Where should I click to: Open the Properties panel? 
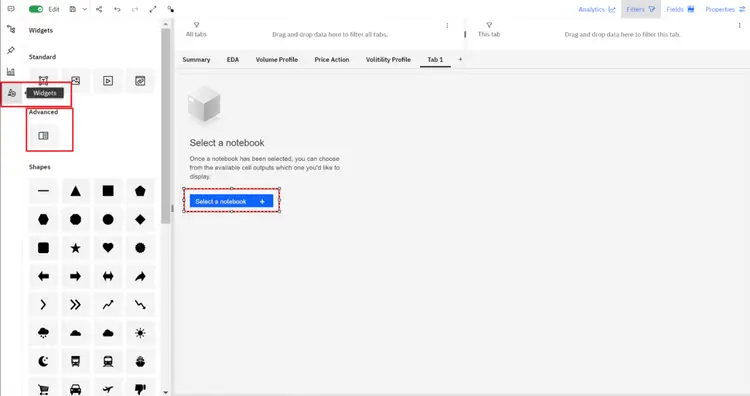click(725, 9)
